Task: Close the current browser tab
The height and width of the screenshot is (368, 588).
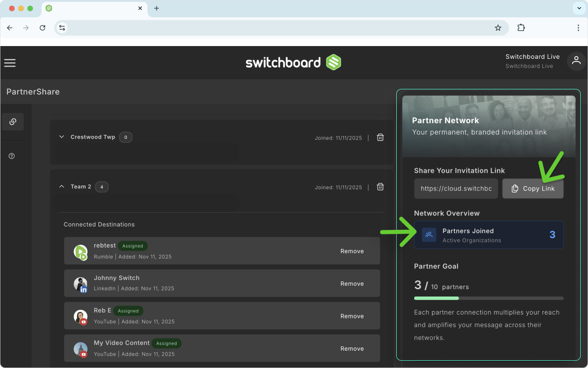Action: pyautogui.click(x=140, y=8)
